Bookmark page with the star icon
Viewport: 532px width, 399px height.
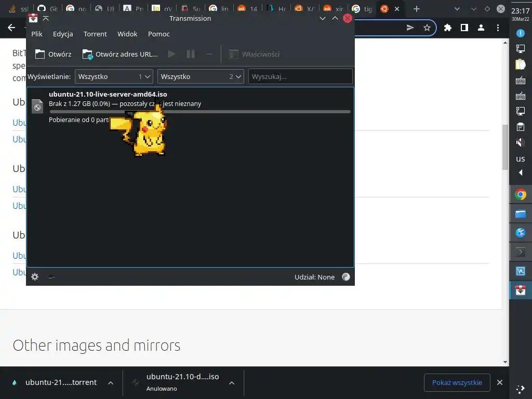click(x=427, y=28)
